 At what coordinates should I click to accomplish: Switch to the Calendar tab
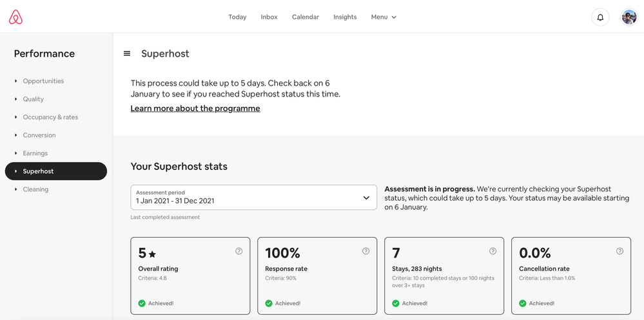pyautogui.click(x=306, y=17)
